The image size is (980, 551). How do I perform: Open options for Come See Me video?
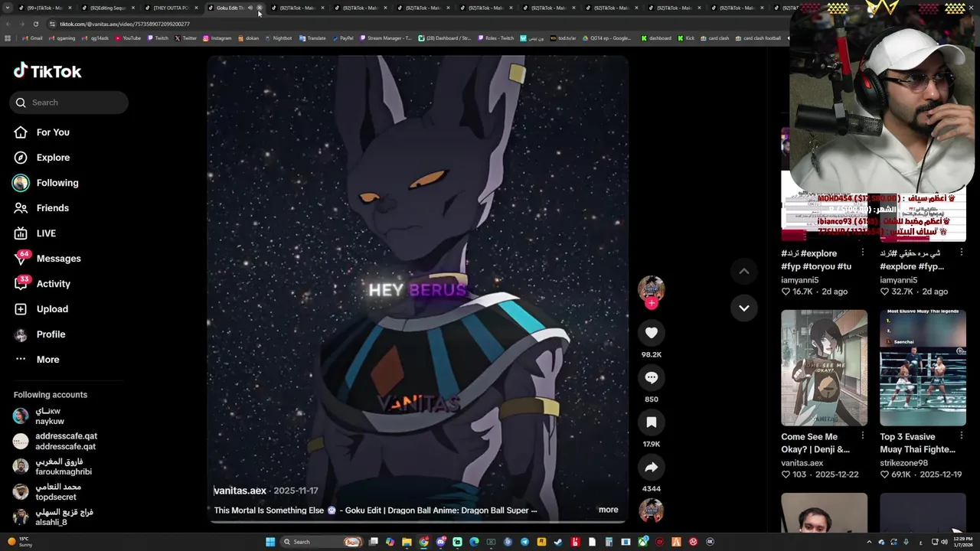click(863, 436)
